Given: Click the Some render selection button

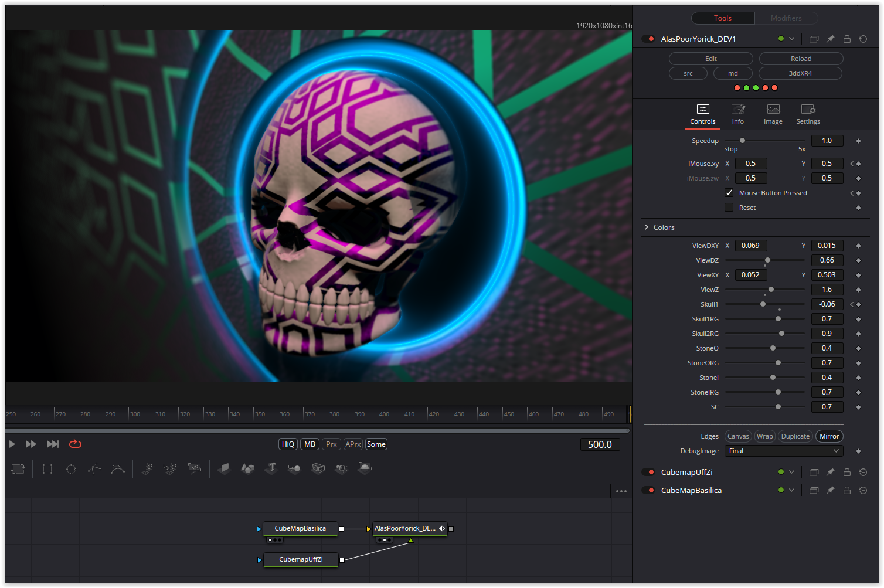Looking at the screenshot, I should coord(376,444).
